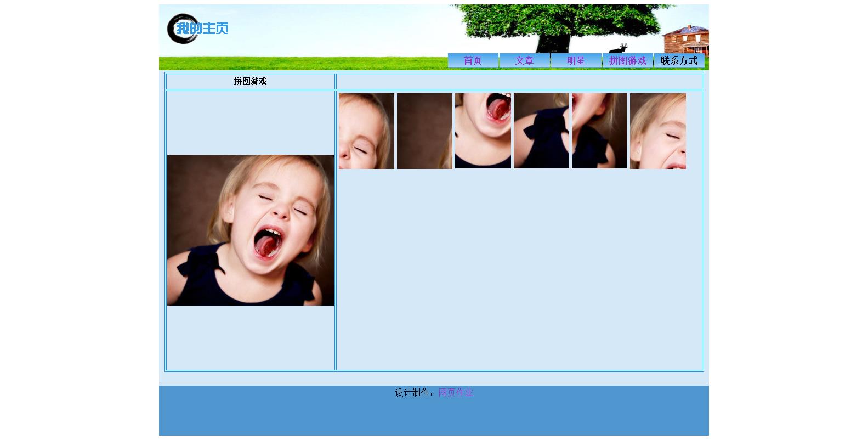Click empty puzzle area below the pieces

tap(519, 269)
